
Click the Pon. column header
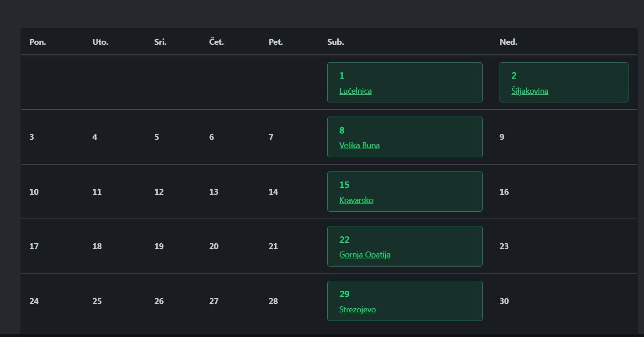pyautogui.click(x=37, y=42)
